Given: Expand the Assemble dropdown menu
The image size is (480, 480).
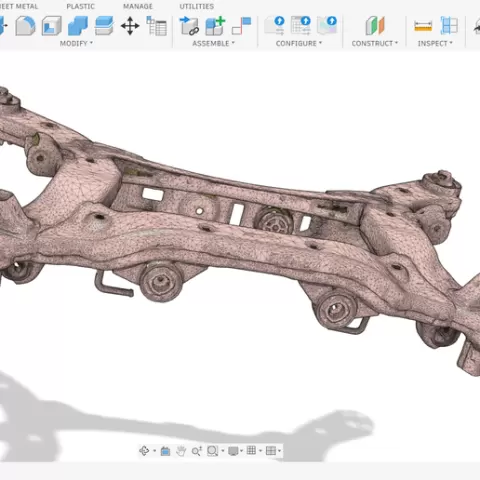Looking at the screenshot, I should 213,43.
